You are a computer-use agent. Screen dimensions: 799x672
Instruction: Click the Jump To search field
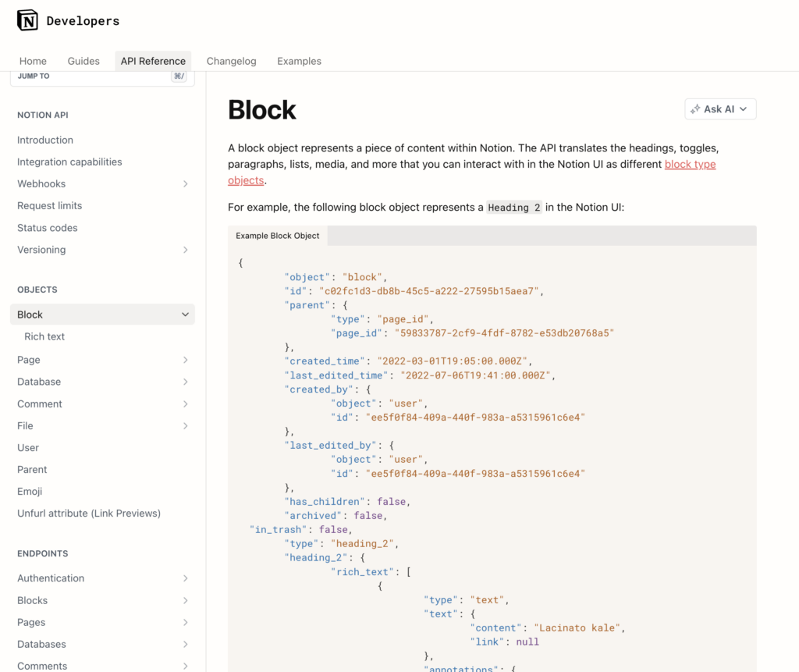point(102,76)
